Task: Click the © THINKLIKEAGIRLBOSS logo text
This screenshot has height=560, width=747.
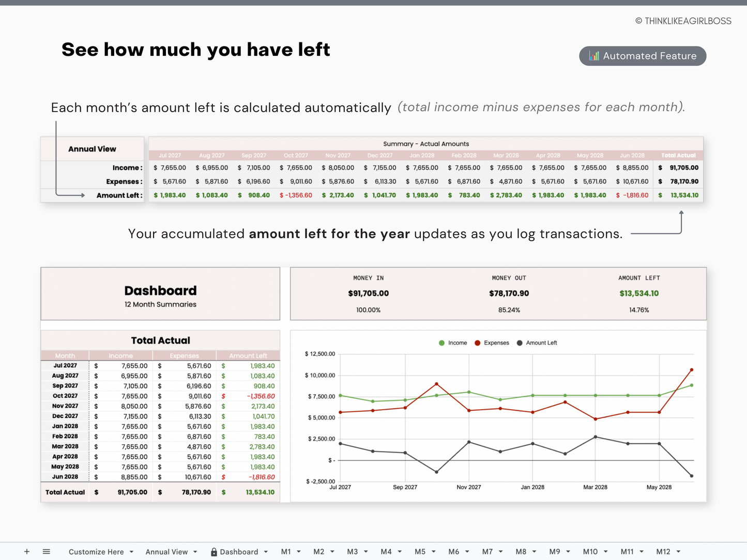Action: pos(683,21)
